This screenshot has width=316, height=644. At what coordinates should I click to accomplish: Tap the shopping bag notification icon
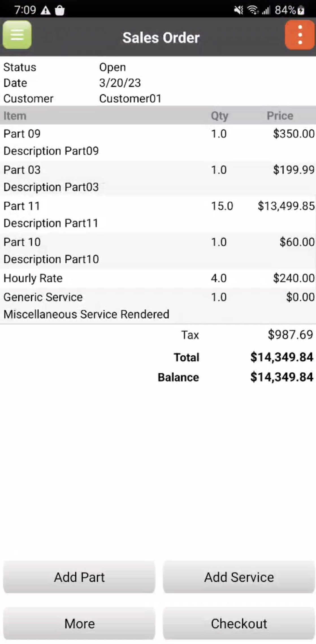(x=60, y=11)
